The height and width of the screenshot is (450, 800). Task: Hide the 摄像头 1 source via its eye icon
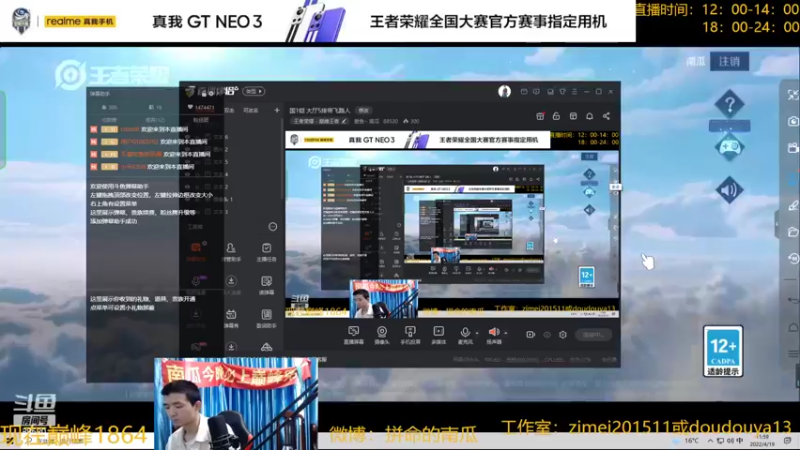pyautogui.click(x=188, y=199)
